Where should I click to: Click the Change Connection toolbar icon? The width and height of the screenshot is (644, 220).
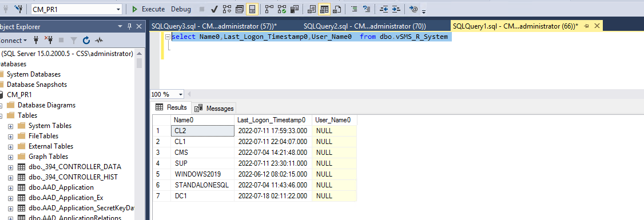pyautogui.click(x=18, y=9)
